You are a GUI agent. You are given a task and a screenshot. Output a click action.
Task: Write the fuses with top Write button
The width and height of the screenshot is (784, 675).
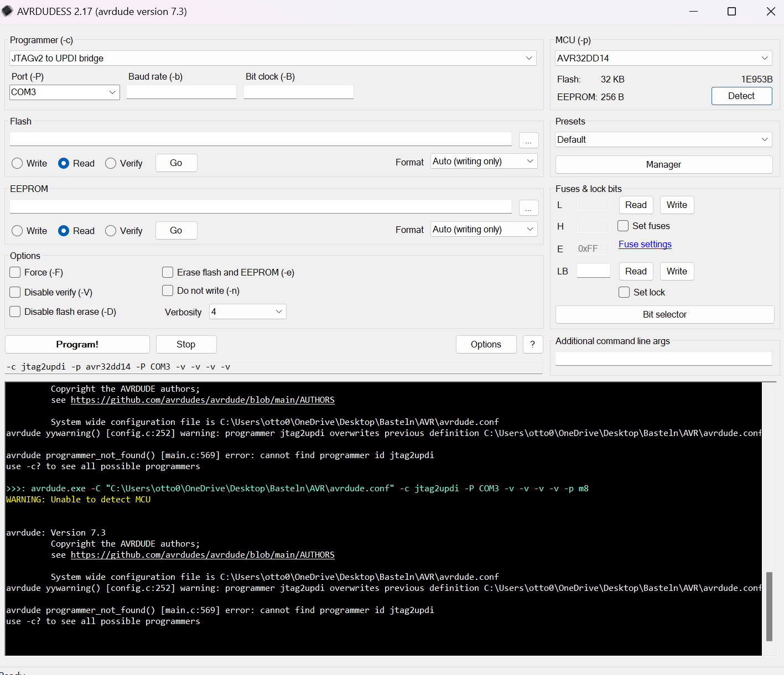tap(677, 205)
